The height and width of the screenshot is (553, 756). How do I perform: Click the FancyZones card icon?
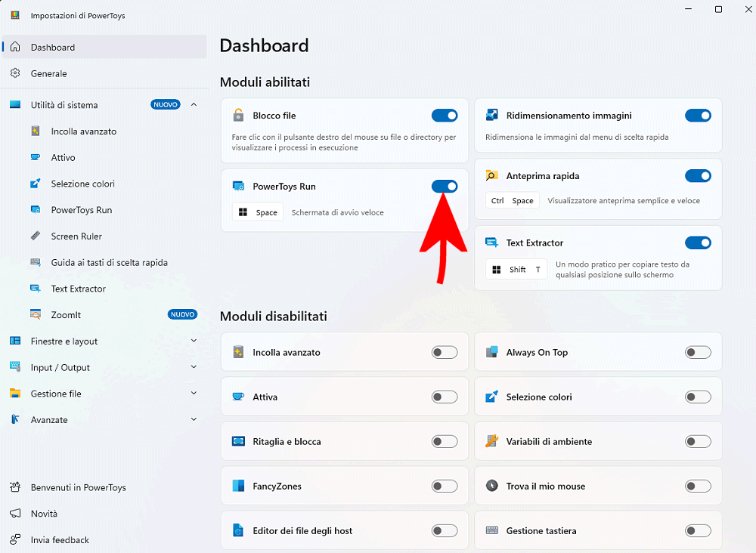coord(238,486)
